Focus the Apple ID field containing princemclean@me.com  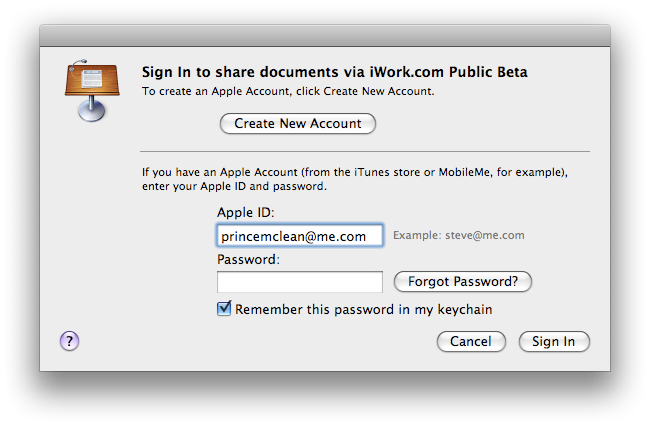click(x=300, y=236)
